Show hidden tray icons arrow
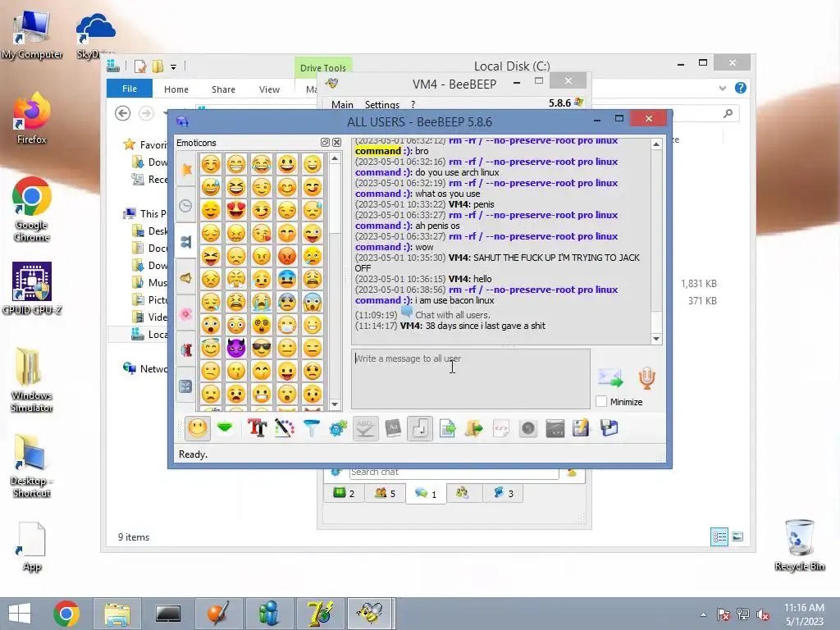The width and height of the screenshot is (840, 630). click(703, 614)
